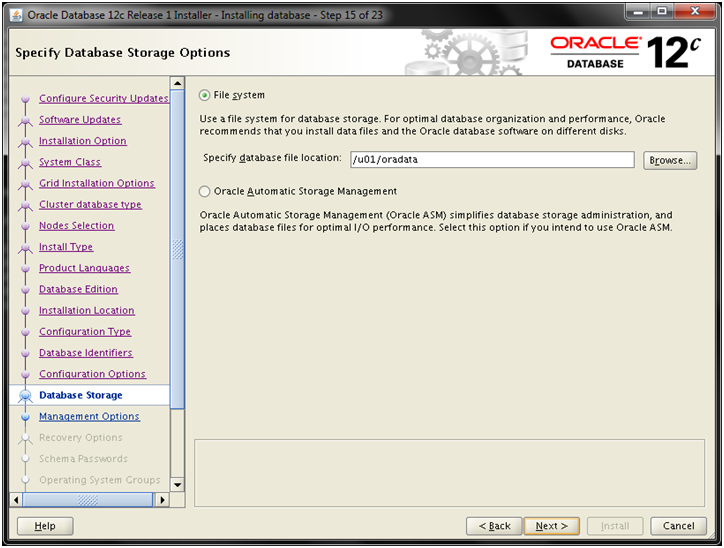The image size is (724, 548).
Task: Open the Configuration Options step
Action: coord(92,374)
